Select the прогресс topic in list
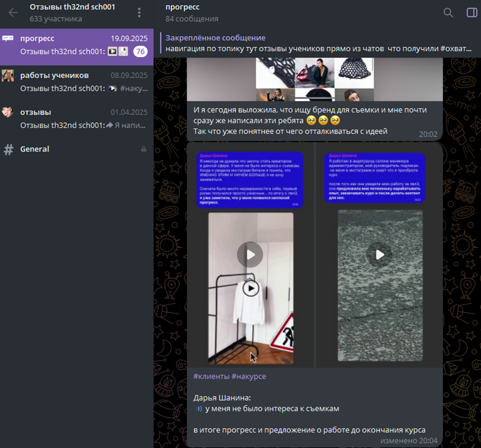Image resolution: width=481 pixels, height=448 pixels. [76, 45]
